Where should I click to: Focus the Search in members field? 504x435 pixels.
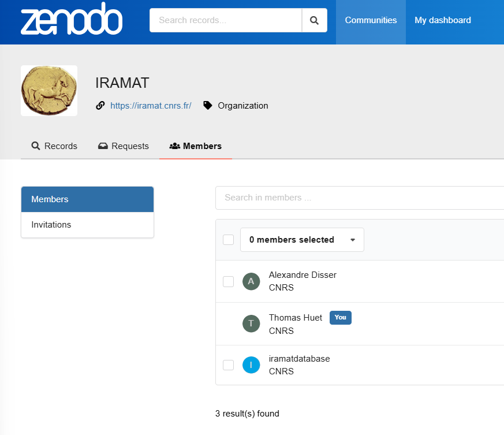[x=360, y=198]
